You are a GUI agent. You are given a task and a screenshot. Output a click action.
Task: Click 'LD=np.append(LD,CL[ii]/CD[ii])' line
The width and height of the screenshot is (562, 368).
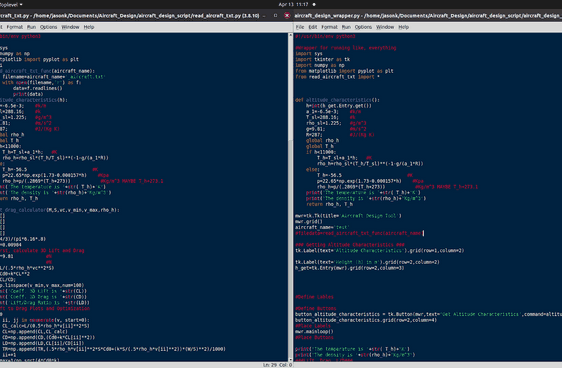[43, 343]
